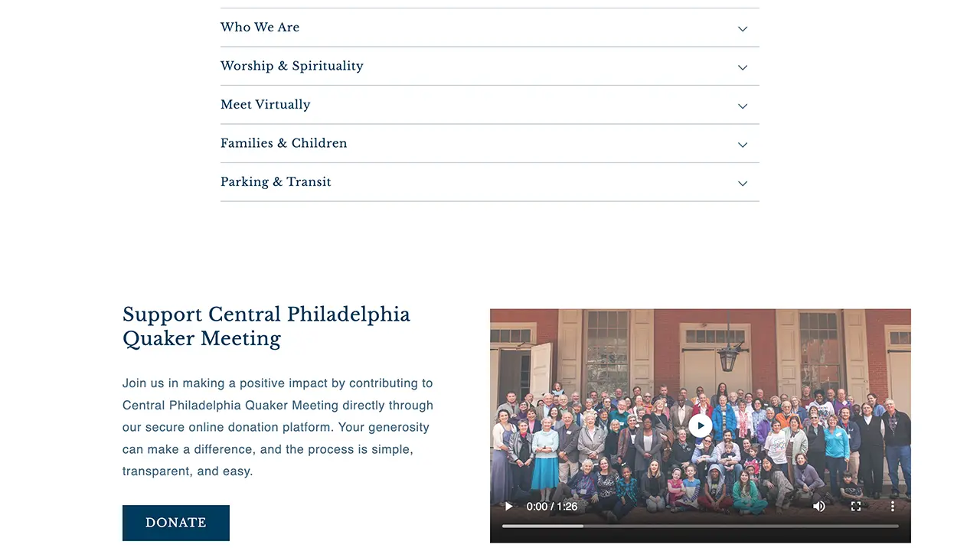
Task: Select the Who We Are menu entry
Action: [260, 28]
